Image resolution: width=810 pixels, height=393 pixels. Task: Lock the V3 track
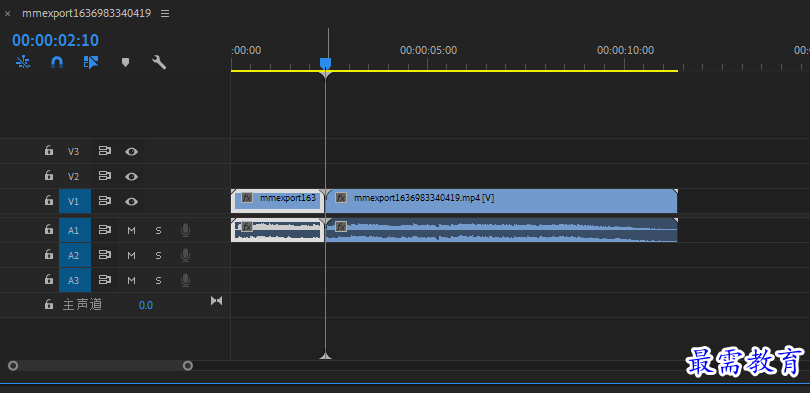pyautogui.click(x=49, y=151)
